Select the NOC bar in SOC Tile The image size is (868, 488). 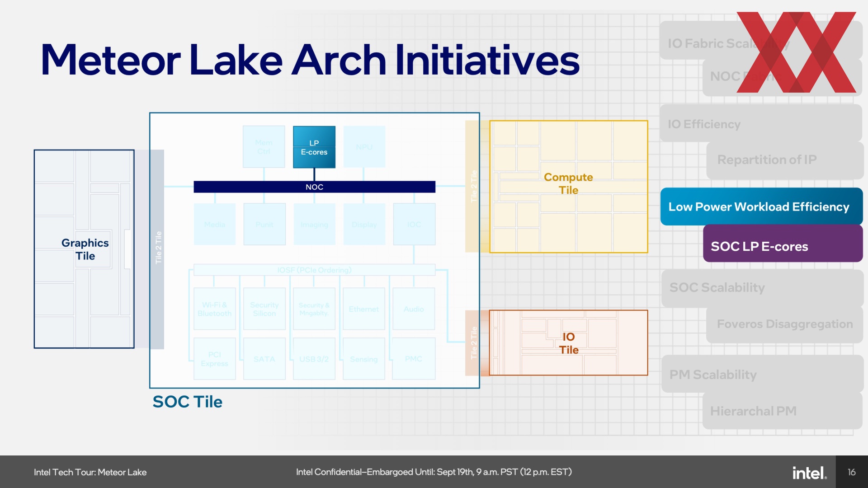coord(314,187)
